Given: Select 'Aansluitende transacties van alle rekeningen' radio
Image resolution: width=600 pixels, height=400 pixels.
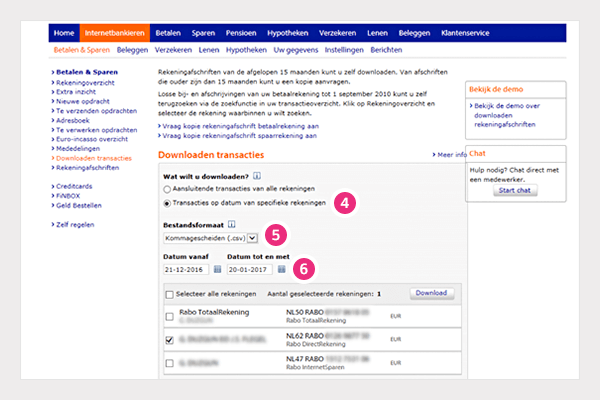Looking at the screenshot, I should point(167,189).
